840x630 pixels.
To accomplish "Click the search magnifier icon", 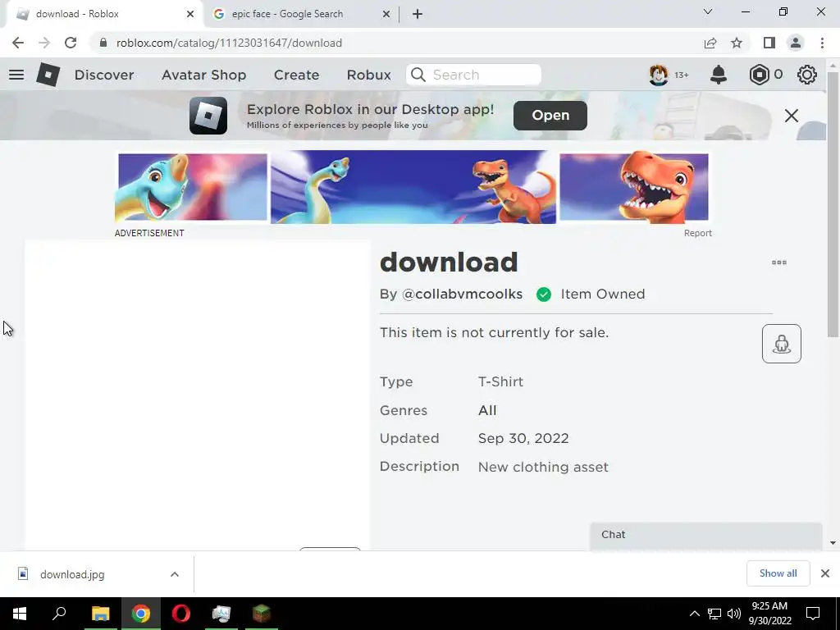I will tap(418, 75).
